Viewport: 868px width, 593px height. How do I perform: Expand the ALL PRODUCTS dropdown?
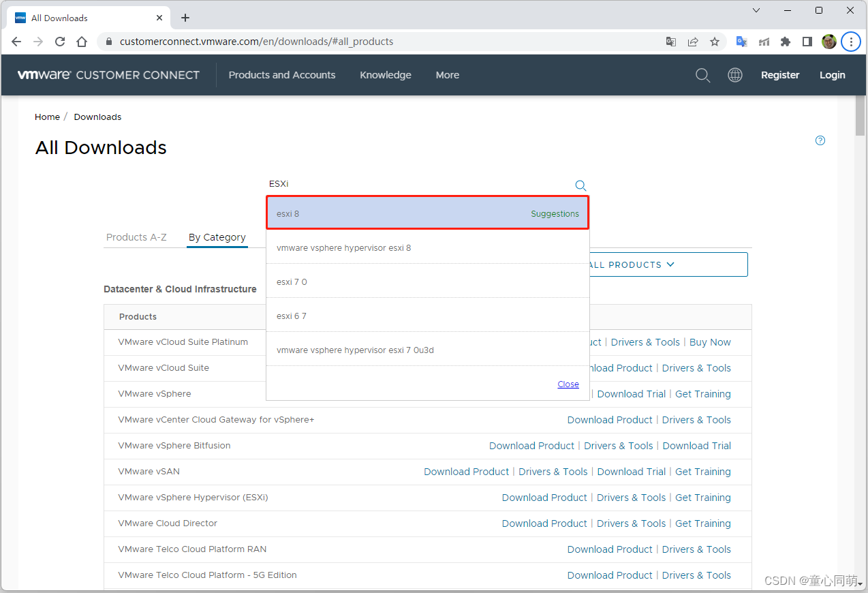pos(632,264)
